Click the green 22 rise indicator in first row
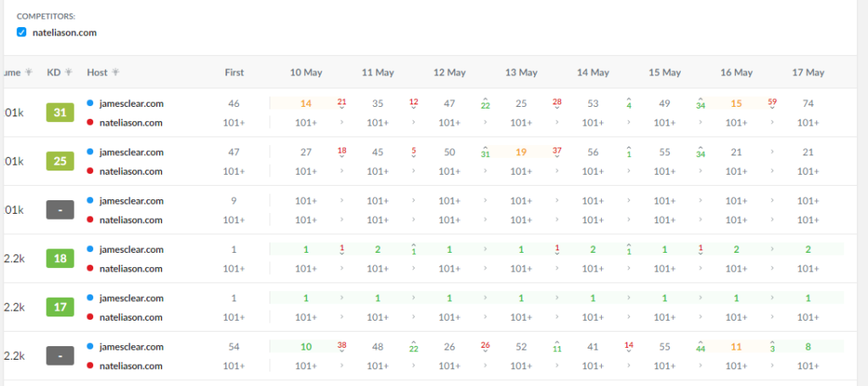 click(486, 103)
